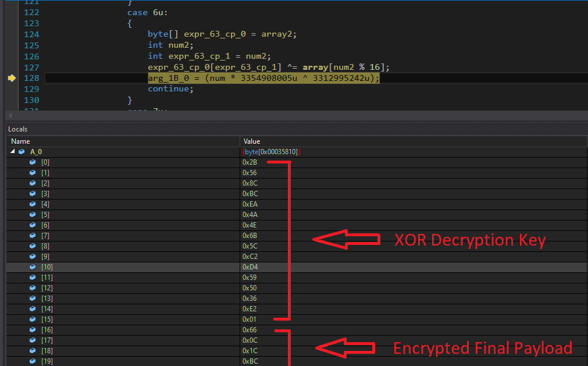
Task: Click the XOR statement on line 127
Action: [269, 67]
